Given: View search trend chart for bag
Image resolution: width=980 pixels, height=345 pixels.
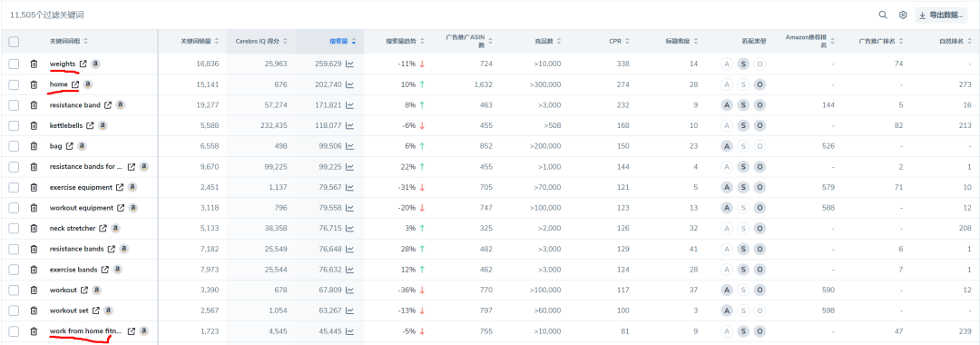Looking at the screenshot, I should point(350,146).
